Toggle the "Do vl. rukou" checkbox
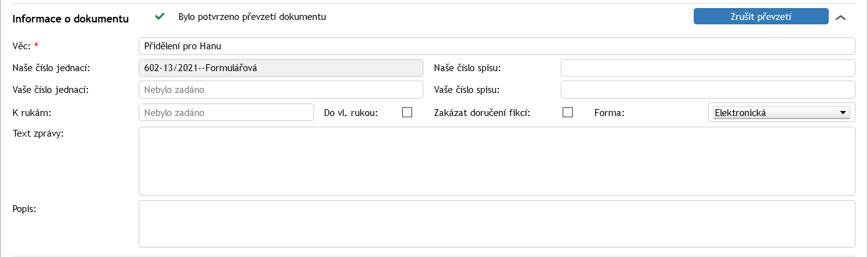Screen dimensions: 868x257 (407, 112)
